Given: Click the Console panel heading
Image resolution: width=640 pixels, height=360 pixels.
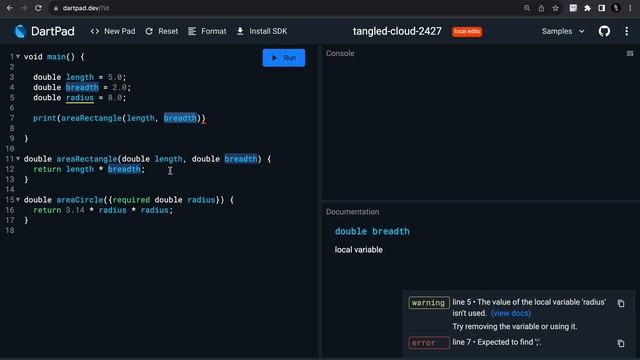Looking at the screenshot, I should (x=340, y=53).
